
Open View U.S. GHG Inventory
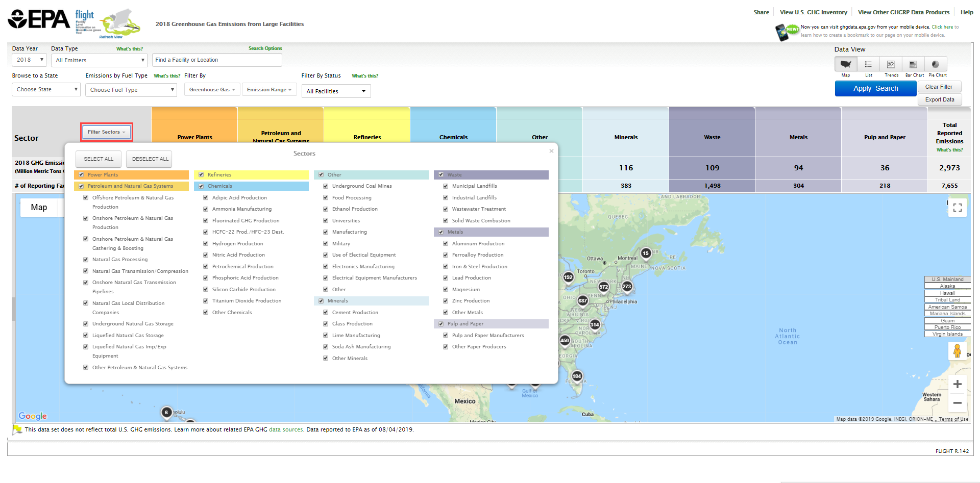click(x=813, y=12)
